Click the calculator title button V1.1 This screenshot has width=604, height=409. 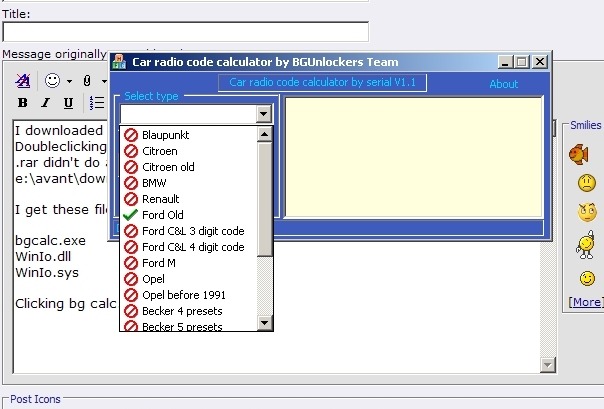click(x=322, y=82)
